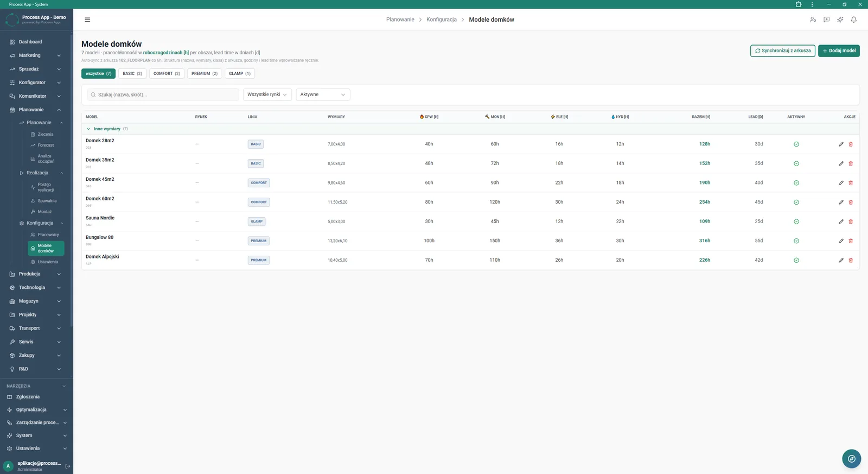868x474 pixels.
Task: Open the compass helper floating button
Action: [x=851, y=459]
